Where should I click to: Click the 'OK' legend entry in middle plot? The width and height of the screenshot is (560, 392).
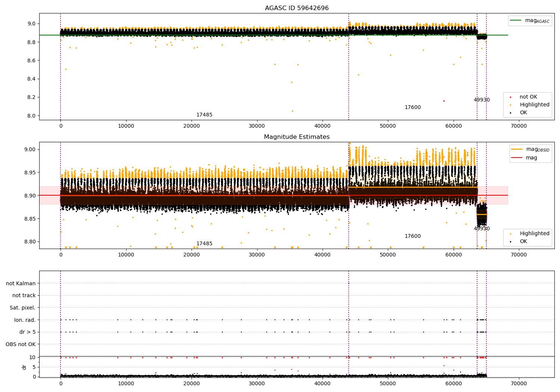coord(523,242)
